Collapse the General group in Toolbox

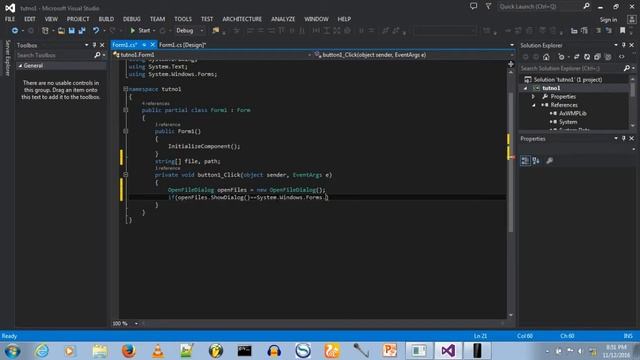coord(20,65)
